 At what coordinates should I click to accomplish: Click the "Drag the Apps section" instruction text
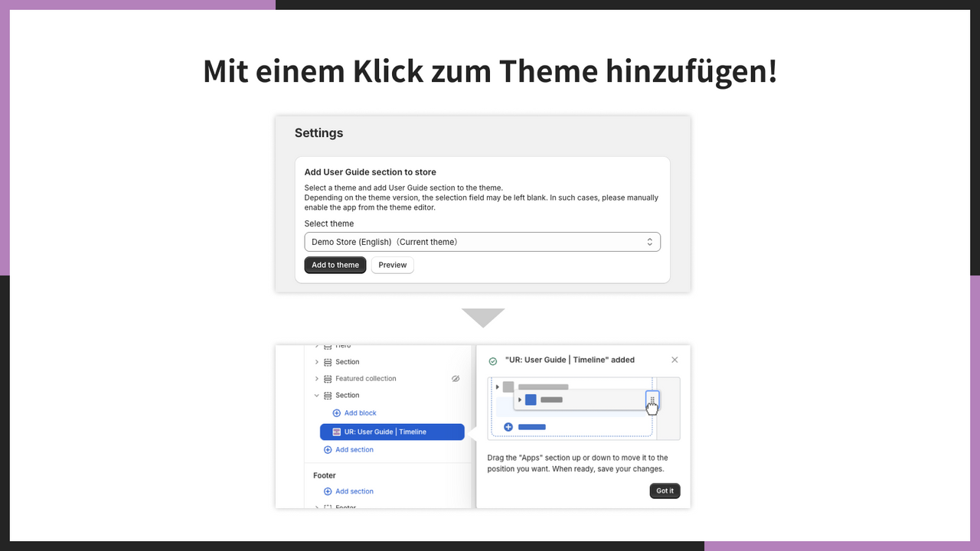pos(578,463)
